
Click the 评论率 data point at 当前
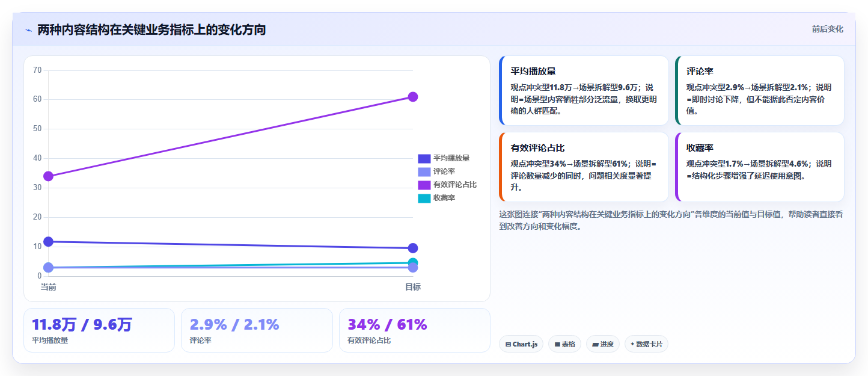[49, 267]
